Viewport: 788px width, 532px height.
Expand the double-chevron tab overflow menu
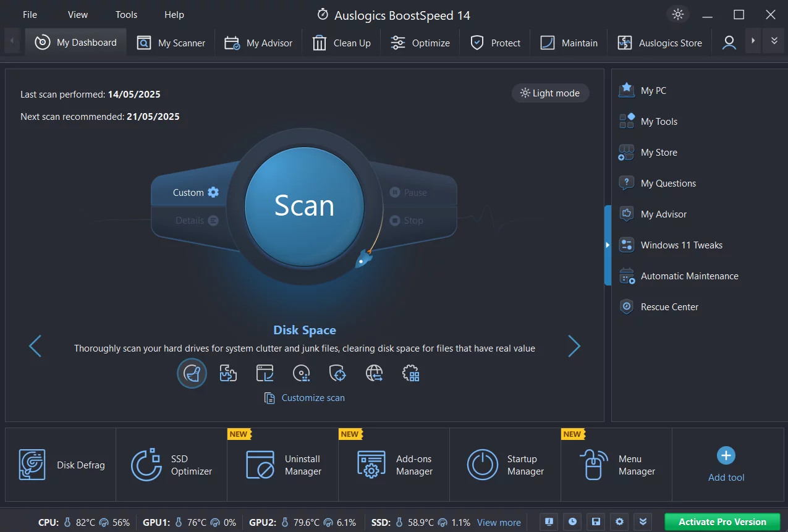click(774, 41)
